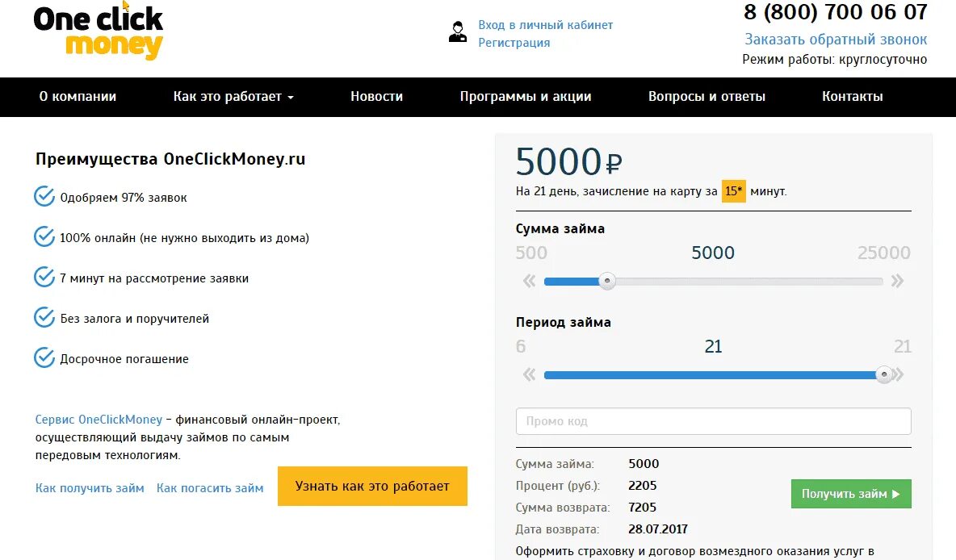The height and width of the screenshot is (560, 956).
Task: Click checkmark icon beside Досрочное погашение
Action: (x=44, y=357)
